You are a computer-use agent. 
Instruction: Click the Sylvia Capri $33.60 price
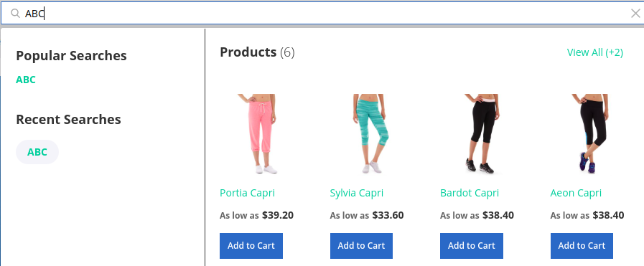point(388,215)
